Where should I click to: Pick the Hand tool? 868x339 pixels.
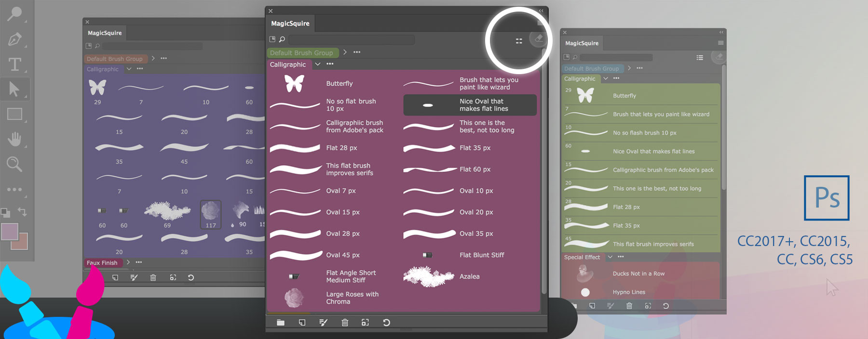tap(14, 139)
